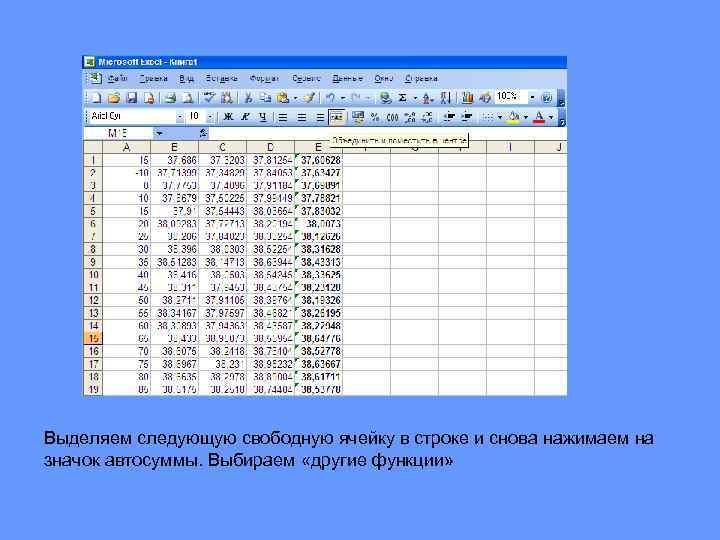Click the Copy icon
720x540 pixels.
pyautogui.click(x=265, y=97)
